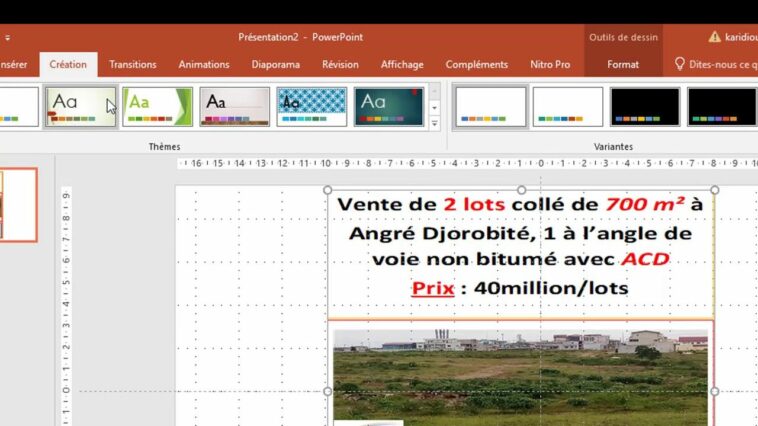Click 'Angré Djorobité' text in slide
This screenshot has width=758, height=426.
pos(442,234)
